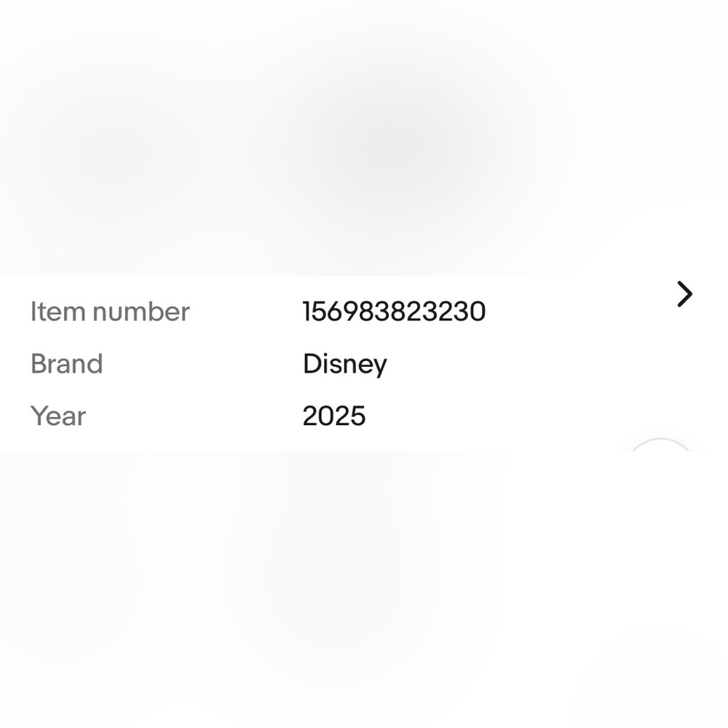The width and height of the screenshot is (728, 728).
Task: Click the gray text reading Brand
Action: (66, 363)
